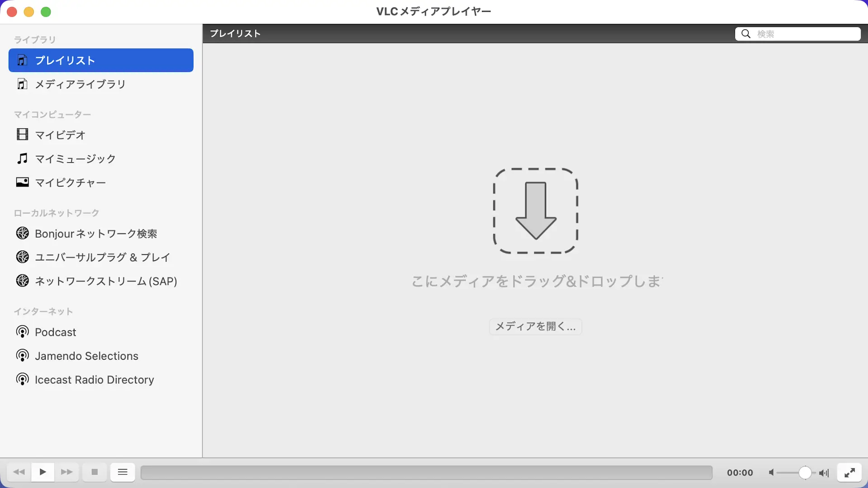
Task: Click the globe icon beside ネットワークストリーム
Action: [22, 281]
